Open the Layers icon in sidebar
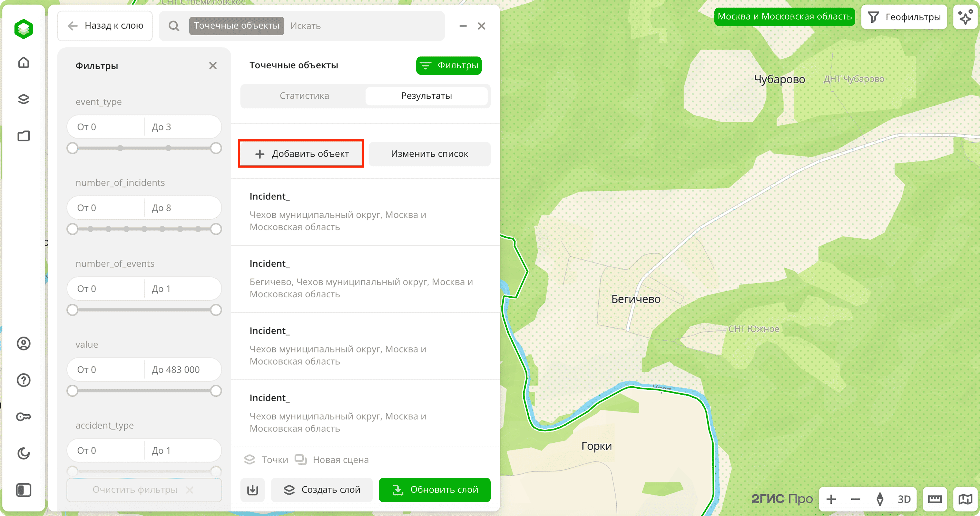This screenshot has width=980, height=516. coord(24,99)
